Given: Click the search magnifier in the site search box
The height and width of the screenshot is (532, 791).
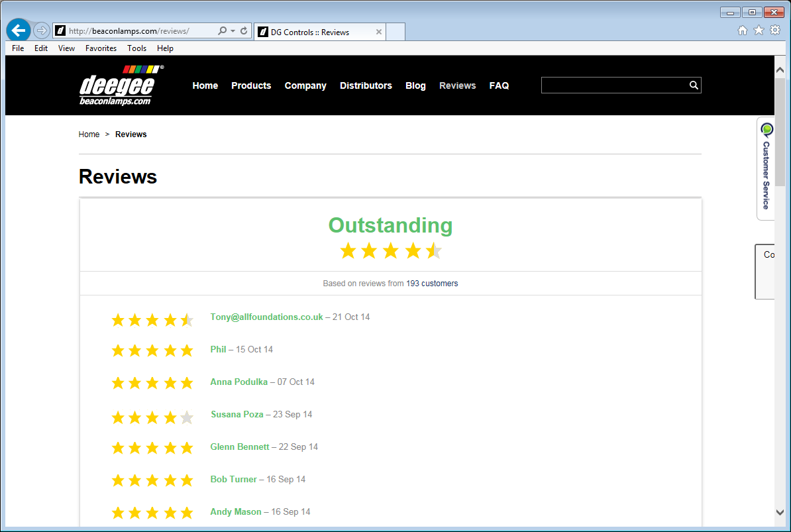Looking at the screenshot, I should [693, 85].
